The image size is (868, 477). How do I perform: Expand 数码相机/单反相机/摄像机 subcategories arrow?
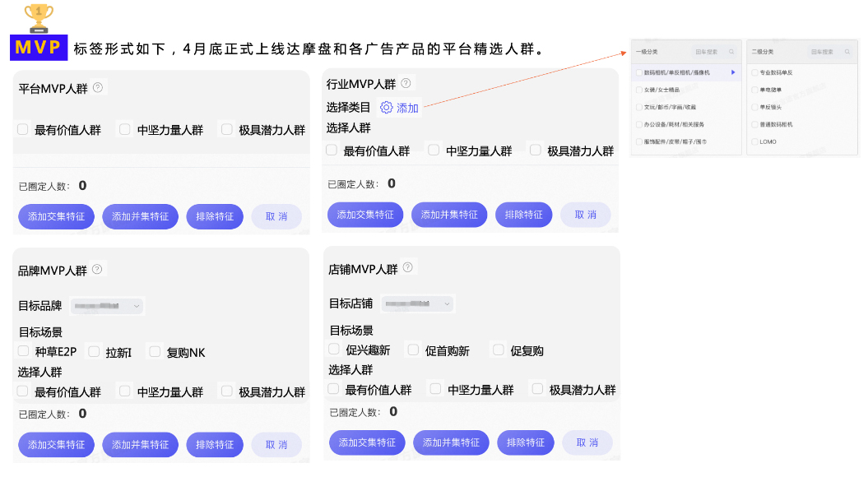[732, 72]
